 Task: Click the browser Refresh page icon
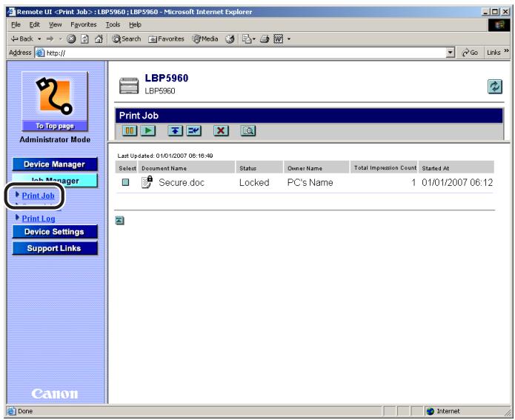point(84,39)
